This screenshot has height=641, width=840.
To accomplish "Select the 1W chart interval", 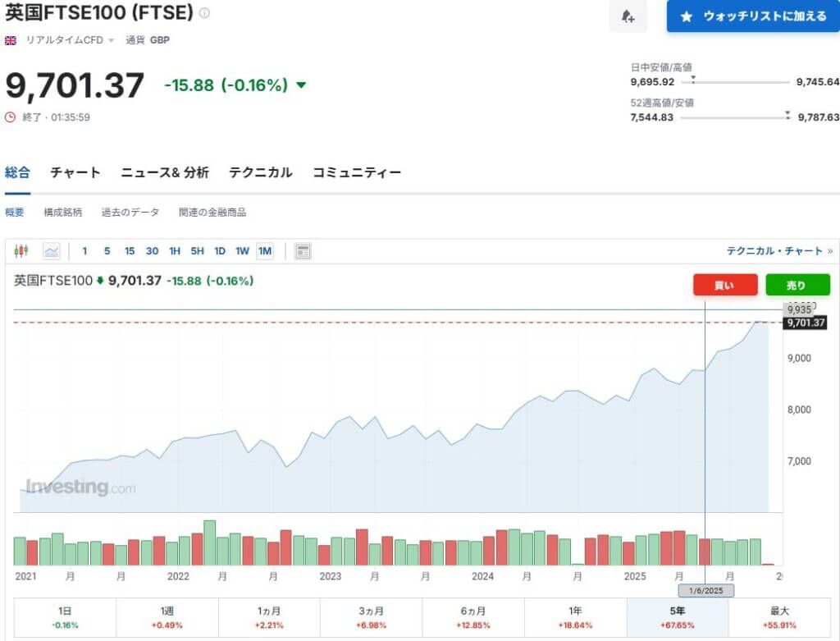I will tap(242, 251).
